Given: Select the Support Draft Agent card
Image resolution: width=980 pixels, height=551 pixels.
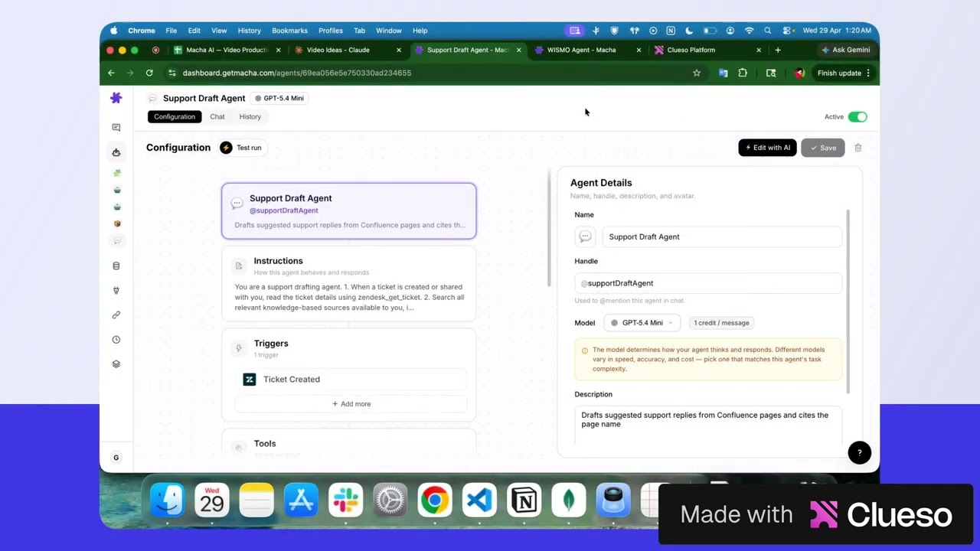Looking at the screenshot, I should tap(349, 210).
